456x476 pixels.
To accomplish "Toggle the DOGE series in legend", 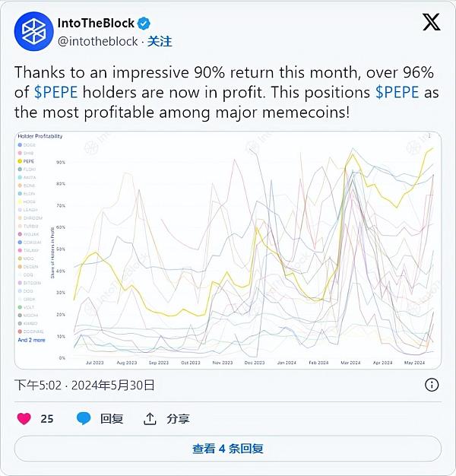I will (x=27, y=144).
